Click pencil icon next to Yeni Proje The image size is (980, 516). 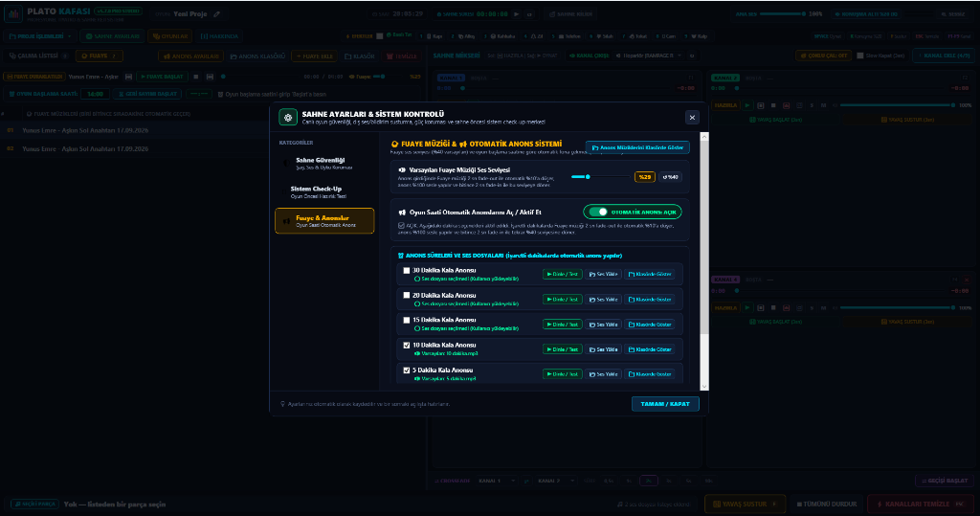[216, 13]
